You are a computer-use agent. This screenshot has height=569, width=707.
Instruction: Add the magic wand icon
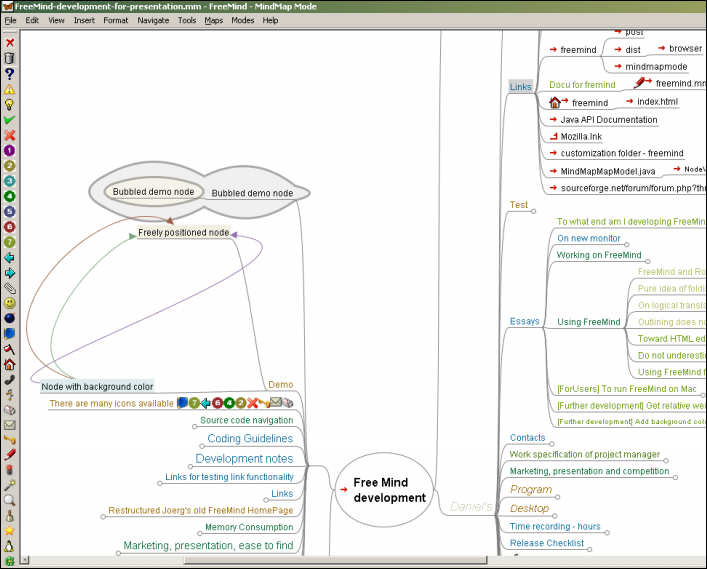[9, 485]
